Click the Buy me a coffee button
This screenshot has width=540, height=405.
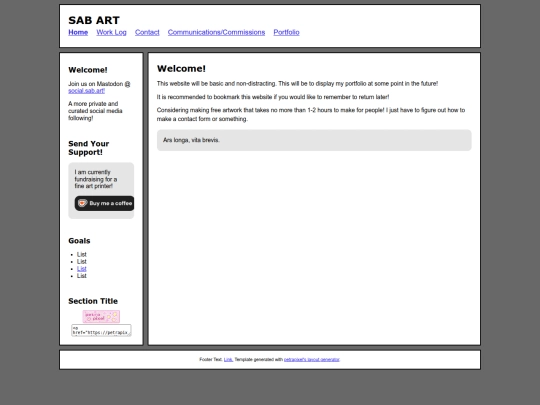point(104,203)
